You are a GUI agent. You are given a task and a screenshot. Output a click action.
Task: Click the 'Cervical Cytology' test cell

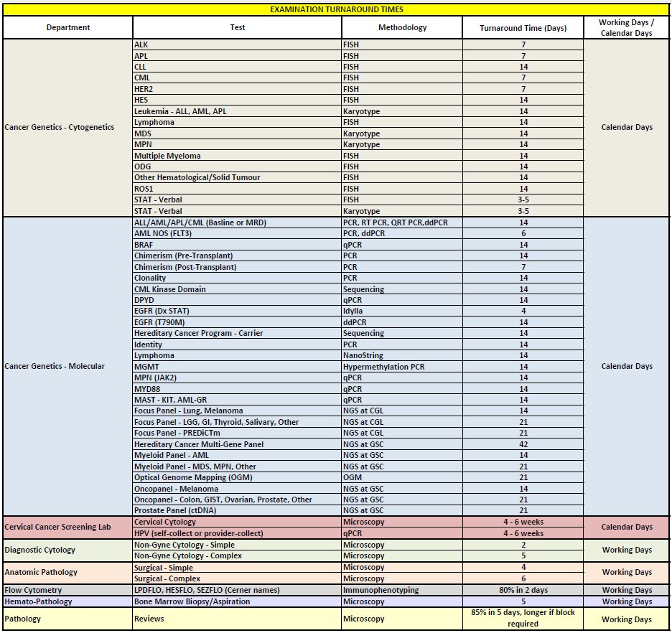(x=237, y=522)
